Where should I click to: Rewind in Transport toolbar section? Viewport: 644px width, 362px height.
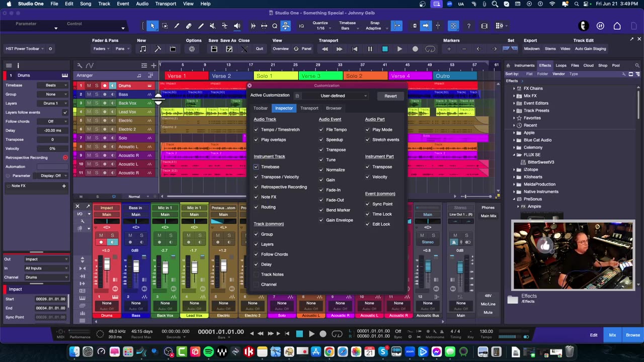tap(325, 49)
